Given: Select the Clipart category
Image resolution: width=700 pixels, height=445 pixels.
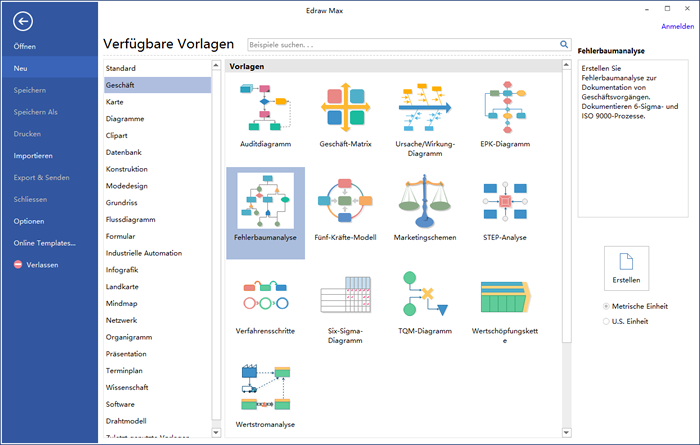Looking at the screenshot, I should pos(157,135).
